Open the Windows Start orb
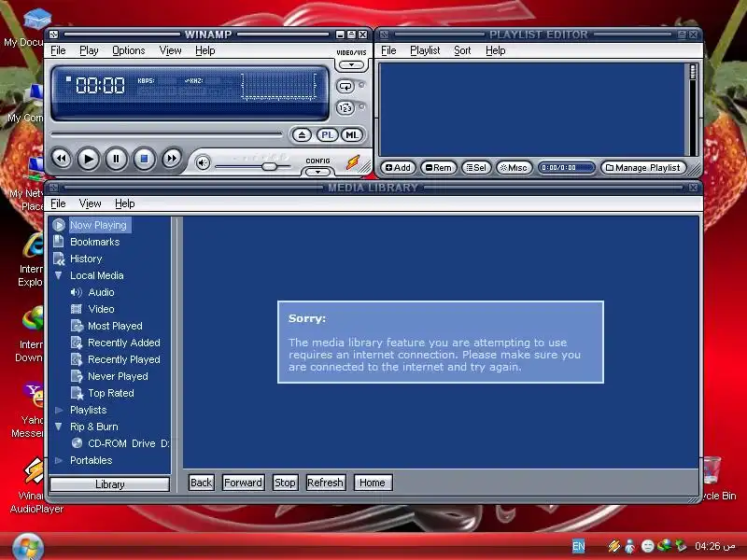This screenshot has width=747, height=560. [x=28, y=546]
